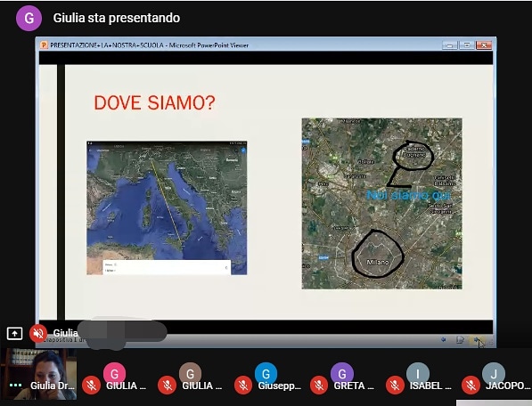Click muted mic icon of GRETA
532x406 pixels.
[319, 386]
